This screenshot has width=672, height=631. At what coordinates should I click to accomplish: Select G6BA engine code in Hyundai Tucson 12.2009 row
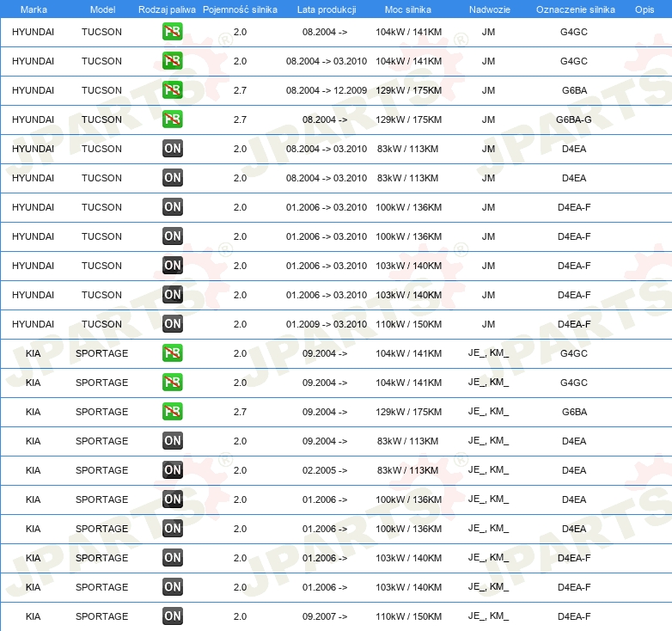(x=574, y=90)
